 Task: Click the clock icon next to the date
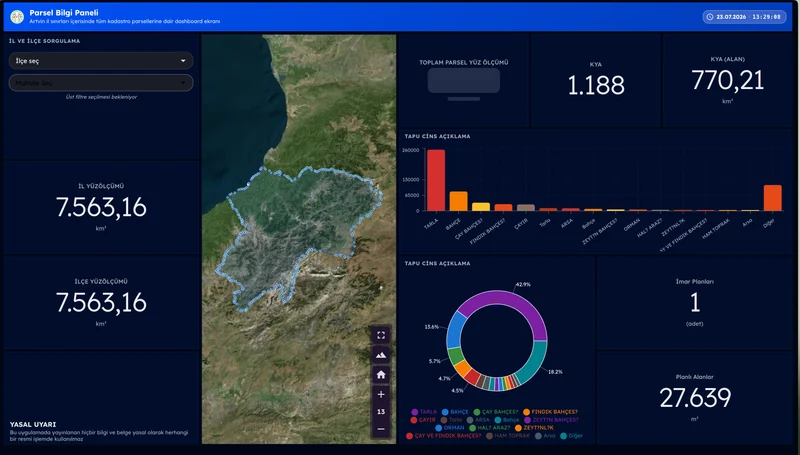click(x=710, y=17)
